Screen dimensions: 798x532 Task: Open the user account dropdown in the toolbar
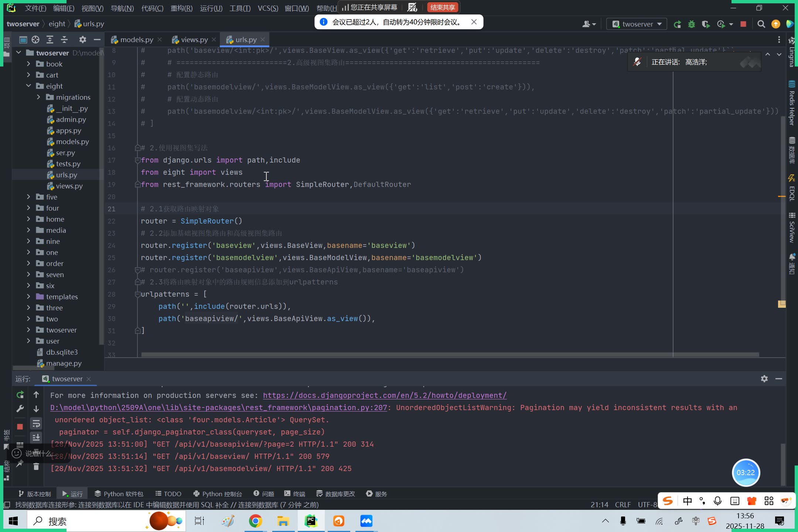(589, 24)
